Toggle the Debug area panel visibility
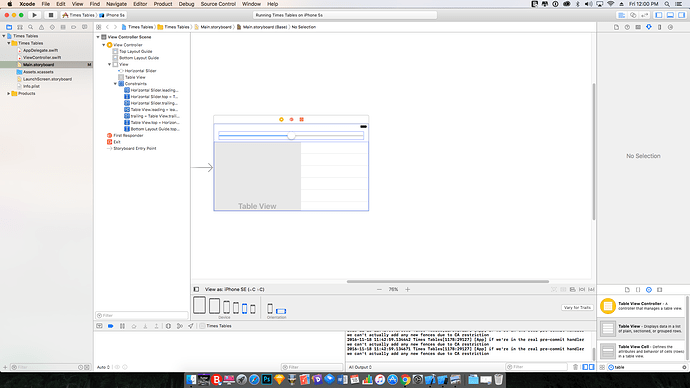 670,15
